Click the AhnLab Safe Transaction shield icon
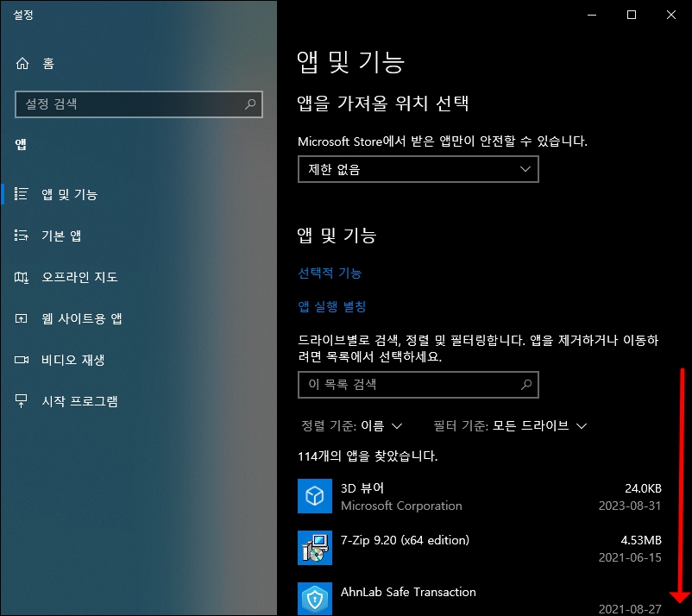 315,599
